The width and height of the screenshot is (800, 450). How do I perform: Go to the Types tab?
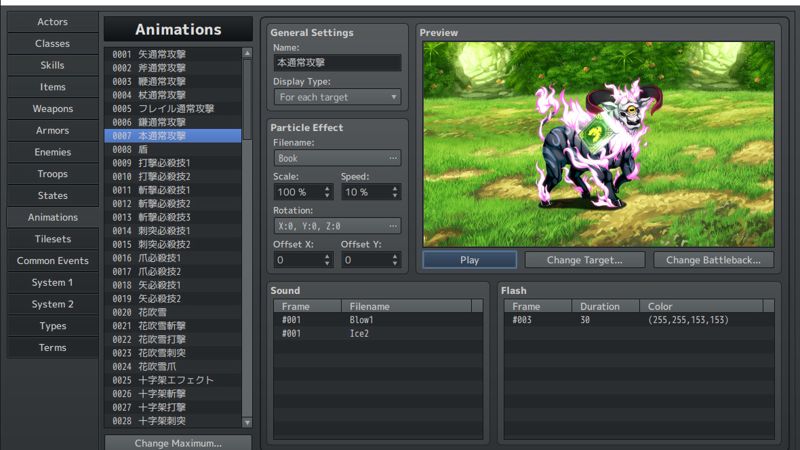click(53, 326)
